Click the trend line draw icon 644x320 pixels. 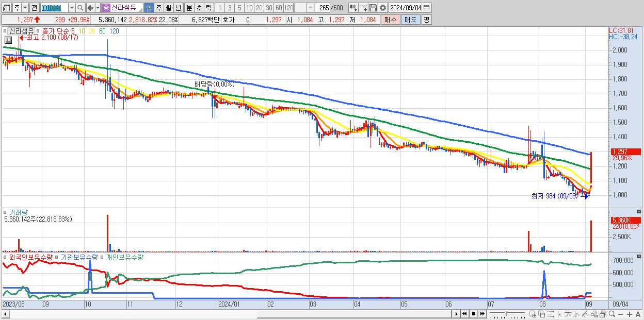[x=568, y=314]
